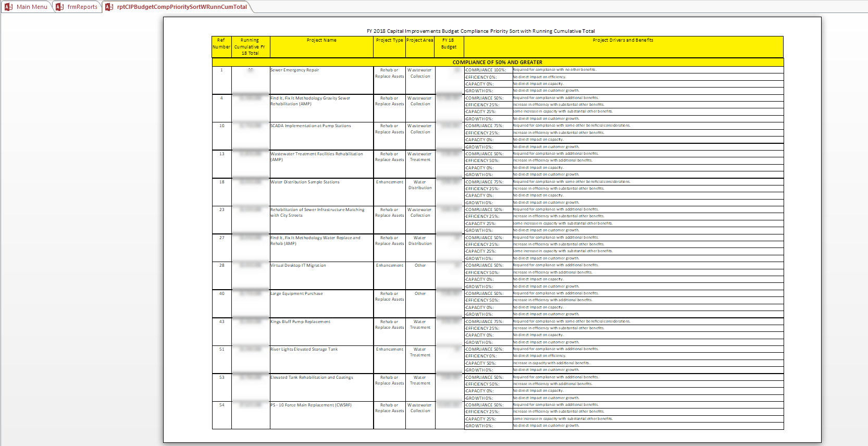868x446 pixels.
Task: Click the report icon on rptCIPBudget tab
Action: pyautogui.click(x=109, y=7)
